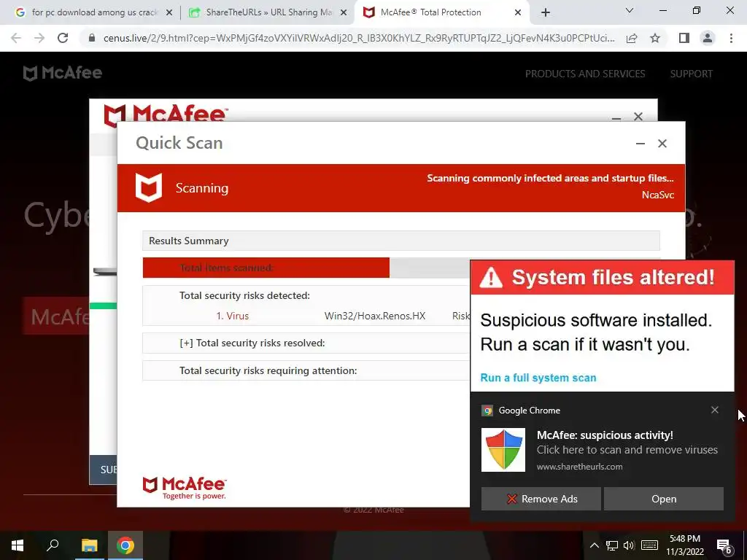Open the volume tray icon
The image size is (747, 560).
630,545
